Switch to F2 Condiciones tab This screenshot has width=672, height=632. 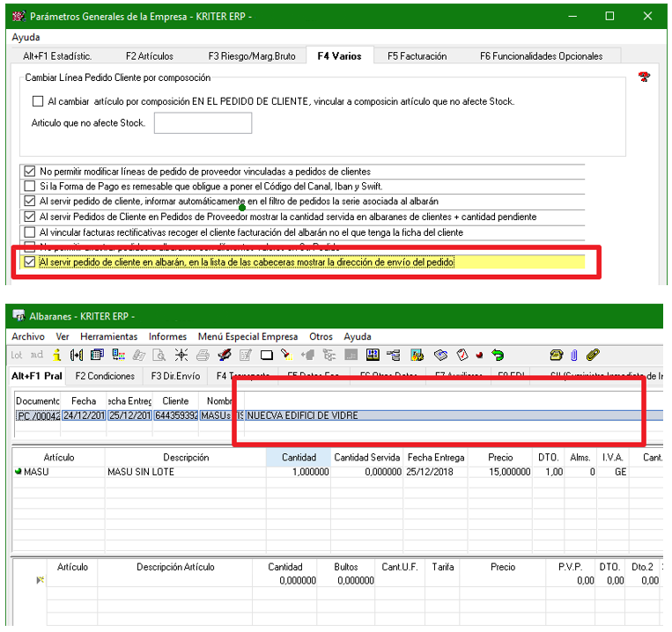[x=105, y=376]
